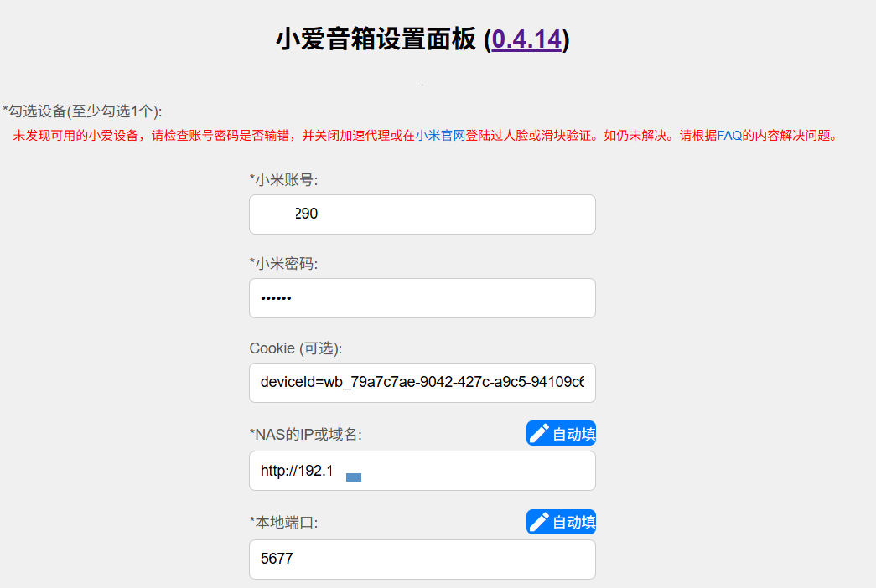This screenshot has height=588, width=876.
Task: Click the *NAS的IP或域名 field label
Action: click(x=305, y=434)
